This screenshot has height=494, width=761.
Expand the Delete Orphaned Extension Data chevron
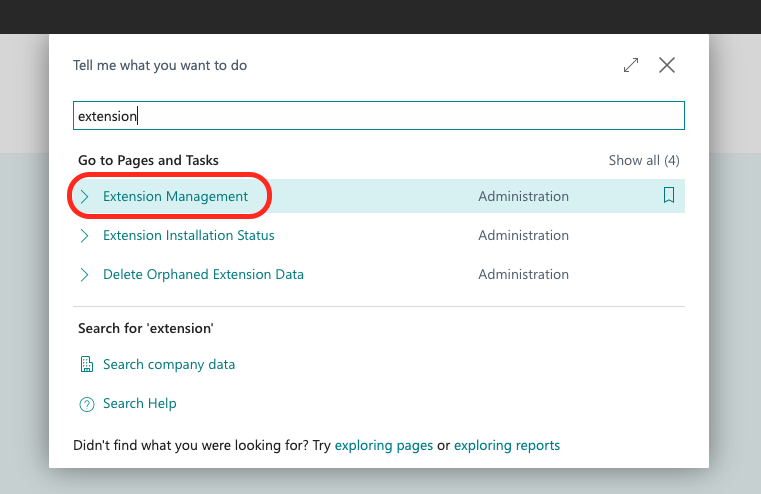(x=85, y=275)
